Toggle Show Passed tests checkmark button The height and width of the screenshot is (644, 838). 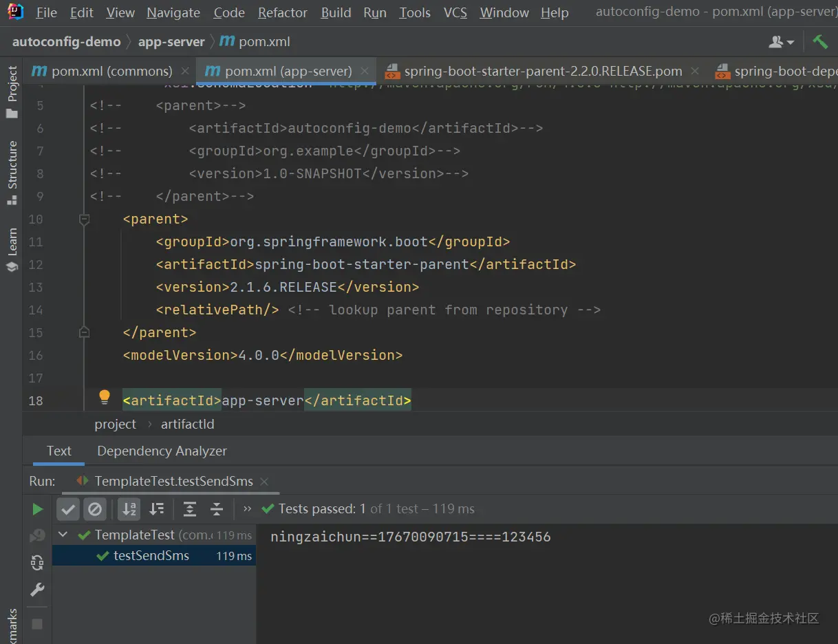[x=67, y=509]
